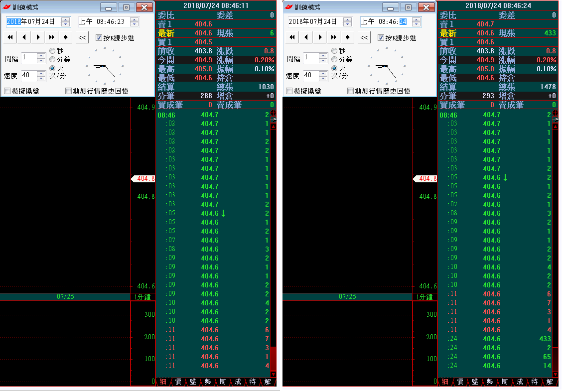Screen dimensions: 563x392
Task: Increase 間隔 value with up spinner, left window
Action: click(41, 55)
